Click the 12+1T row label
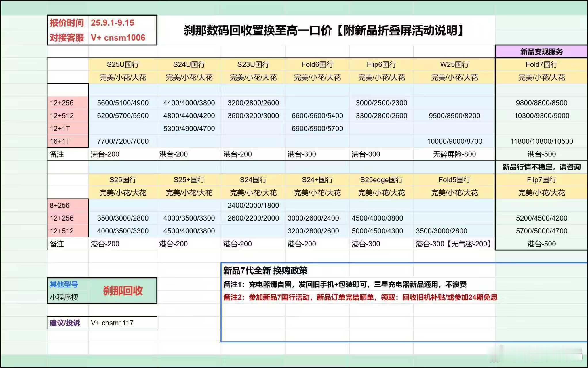 coord(68,129)
